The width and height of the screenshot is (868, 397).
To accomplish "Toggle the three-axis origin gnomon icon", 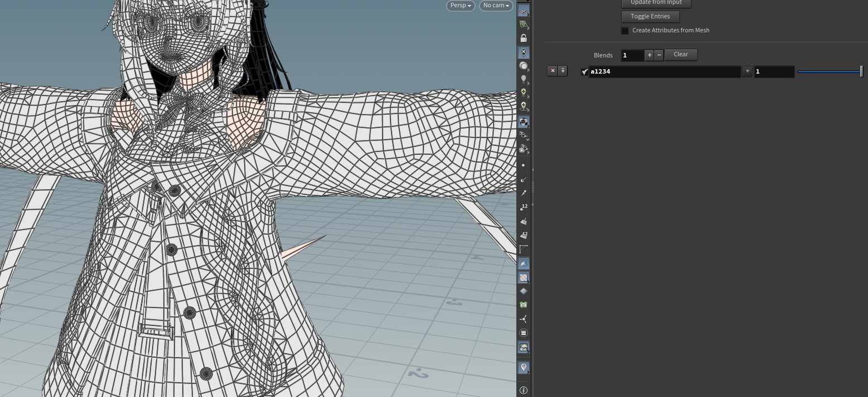I will click(x=524, y=319).
